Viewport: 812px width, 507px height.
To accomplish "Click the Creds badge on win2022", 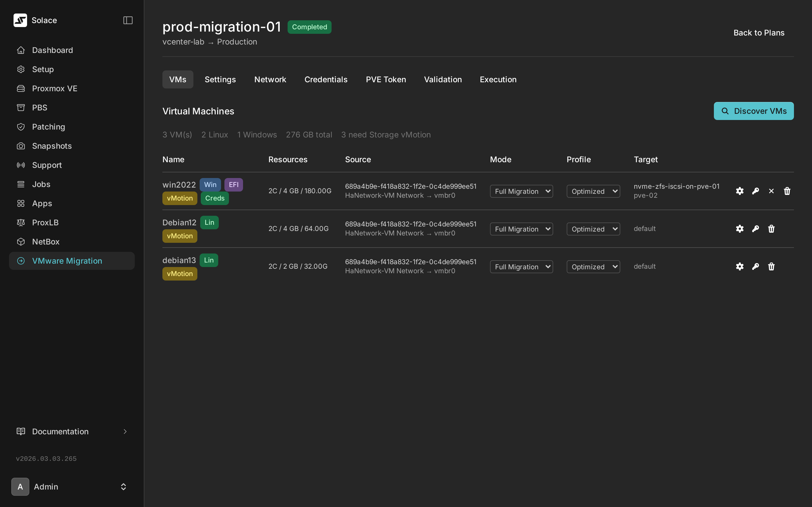I will tap(215, 198).
